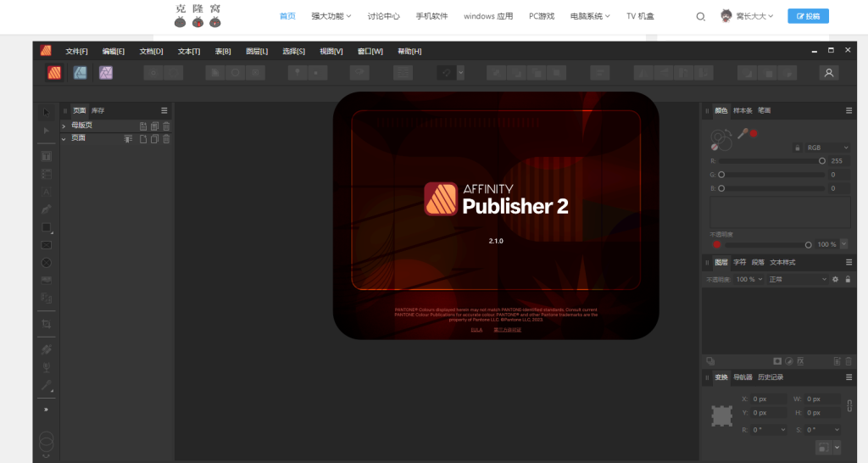This screenshot has width=868, height=463.
Task: Open the blend mode dropdown
Action: tap(797, 279)
